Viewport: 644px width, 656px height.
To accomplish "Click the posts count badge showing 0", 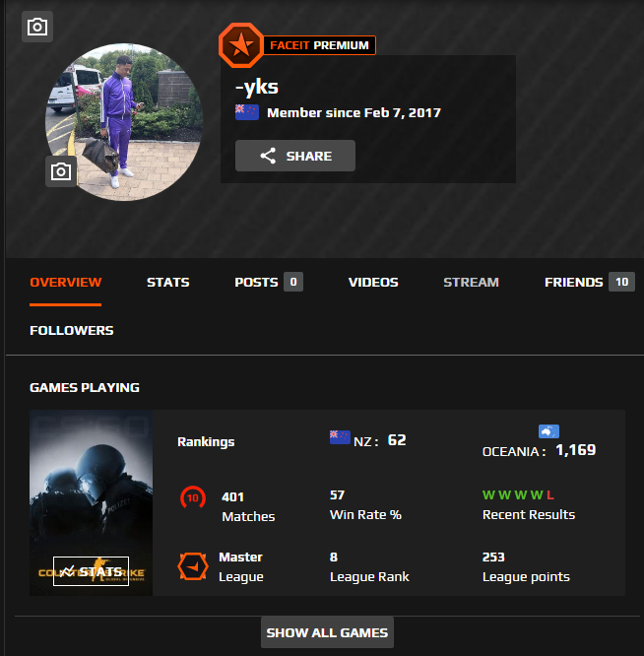I will (x=293, y=282).
